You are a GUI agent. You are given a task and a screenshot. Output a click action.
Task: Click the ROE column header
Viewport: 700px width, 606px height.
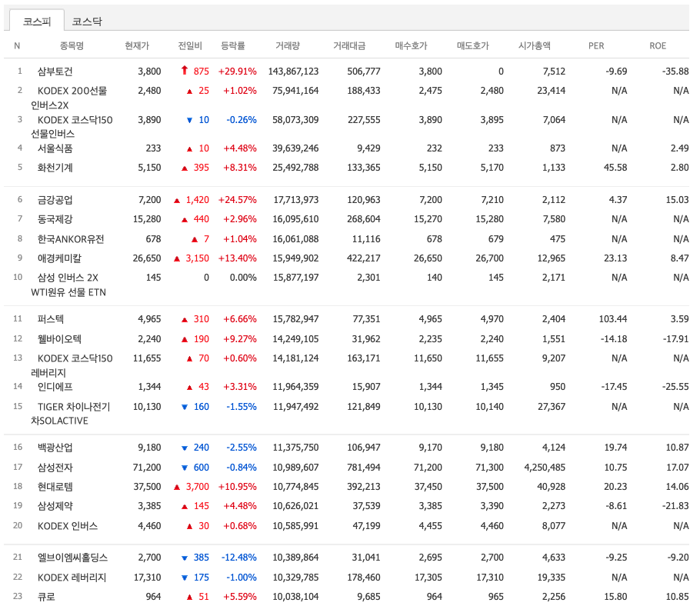[x=658, y=45]
